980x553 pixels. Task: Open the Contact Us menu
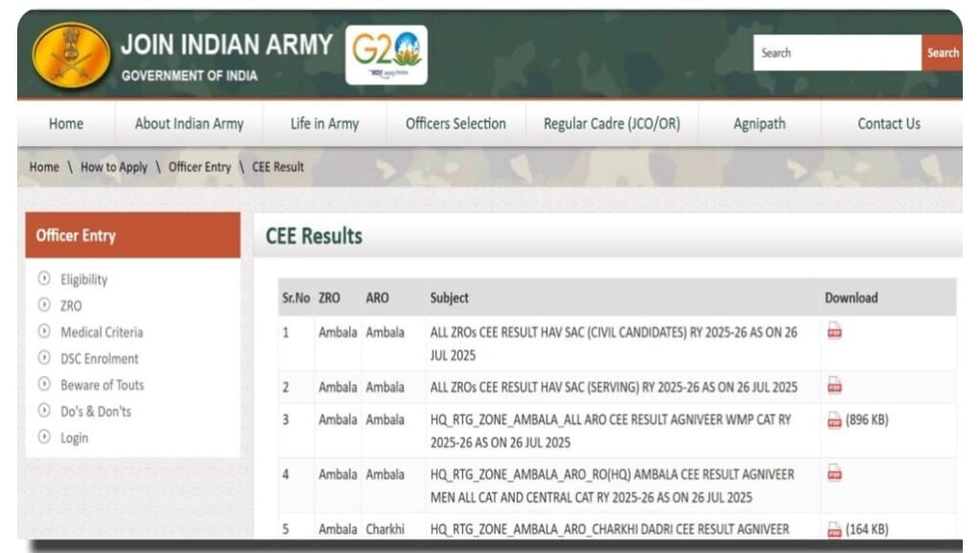[889, 123]
